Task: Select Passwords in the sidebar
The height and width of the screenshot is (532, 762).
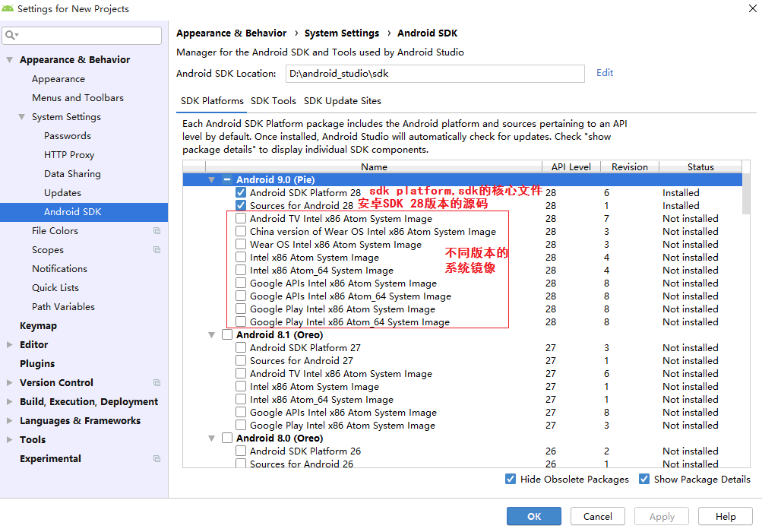Action: pos(68,136)
